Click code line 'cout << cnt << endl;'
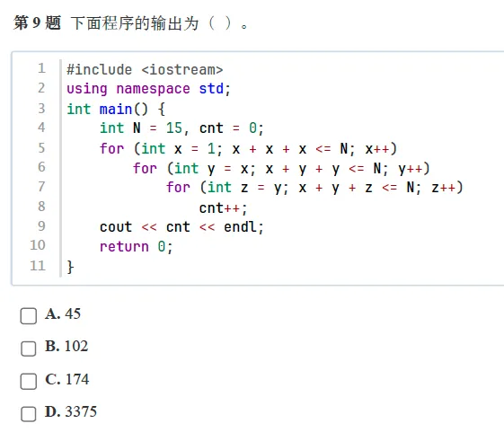Image resolution: width=504 pixels, height=441 pixels. pos(181,227)
